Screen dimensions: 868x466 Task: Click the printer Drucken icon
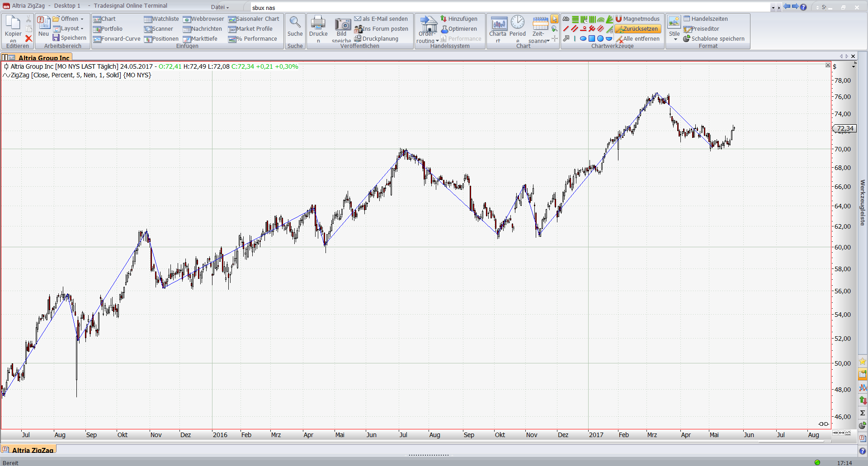click(x=318, y=23)
